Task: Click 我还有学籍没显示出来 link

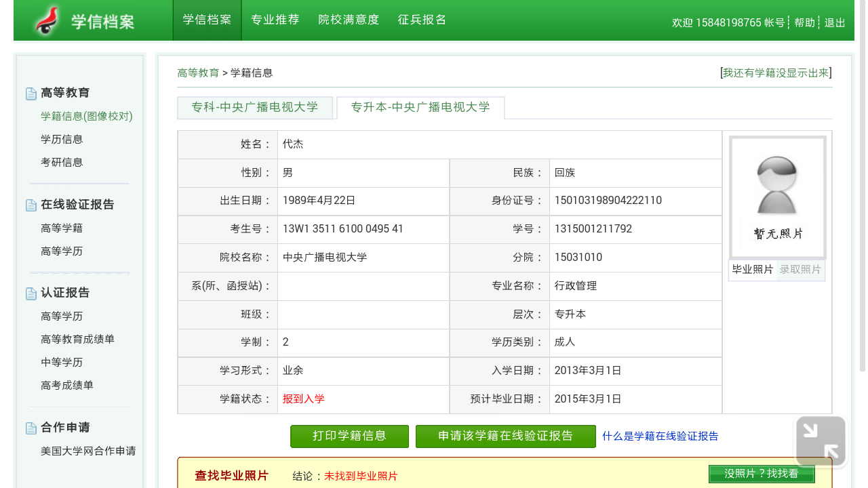Action: tap(776, 73)
